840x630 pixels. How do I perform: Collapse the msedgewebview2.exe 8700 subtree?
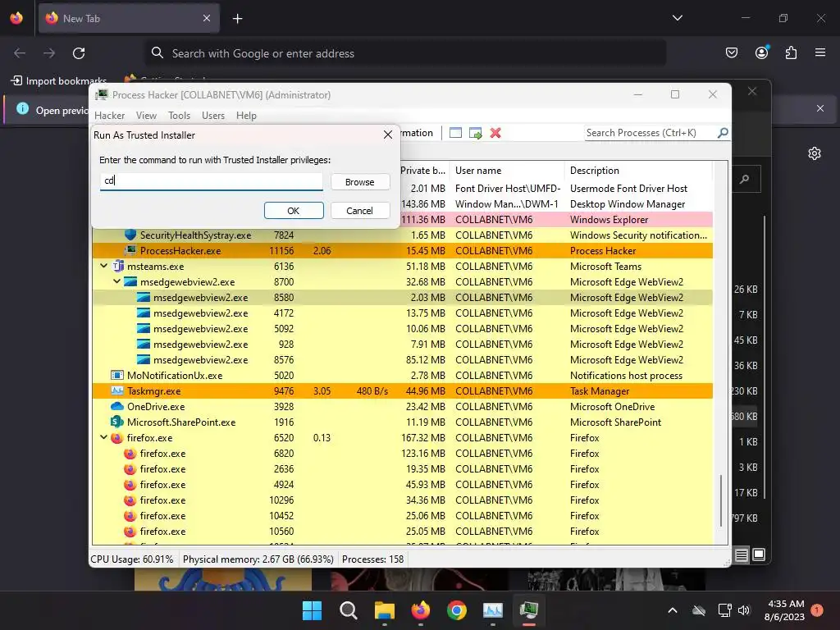pyautogui.click(x=116, y=281)
